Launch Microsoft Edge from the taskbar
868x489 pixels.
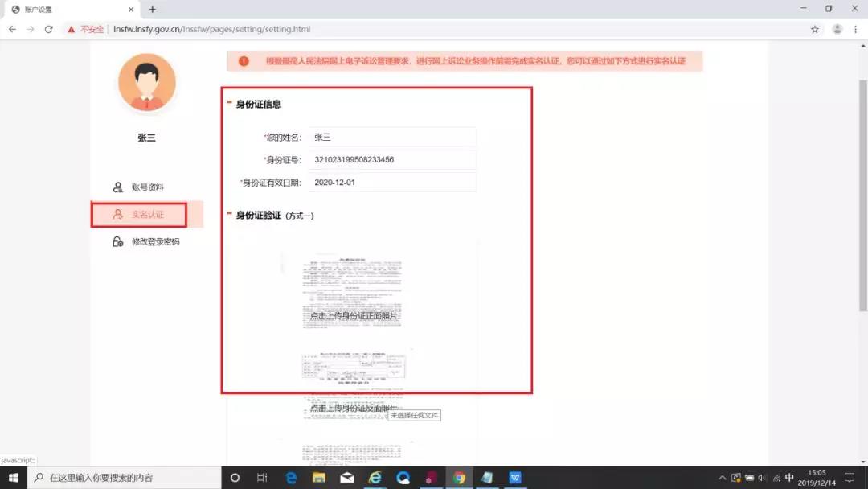[x=291, y=478]
